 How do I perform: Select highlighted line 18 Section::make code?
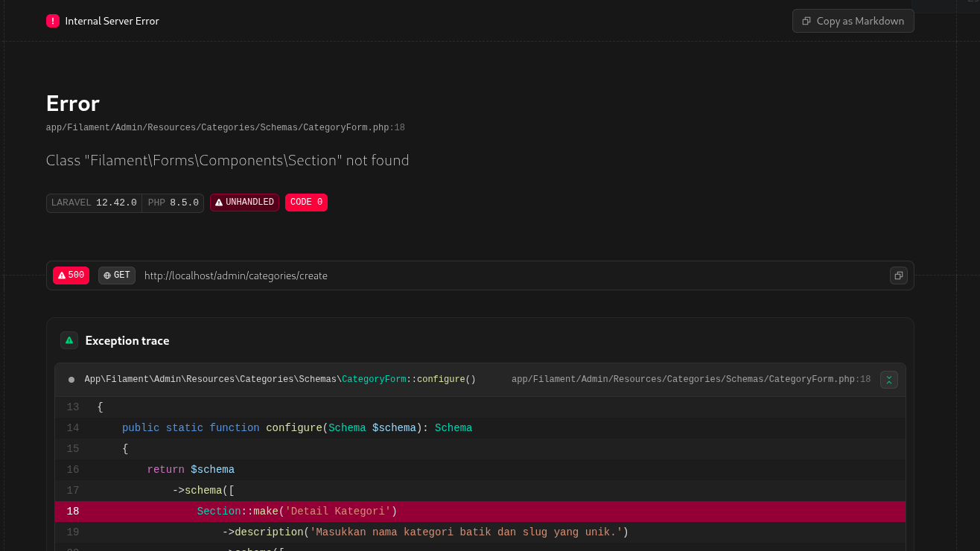(x=296, y=511)
